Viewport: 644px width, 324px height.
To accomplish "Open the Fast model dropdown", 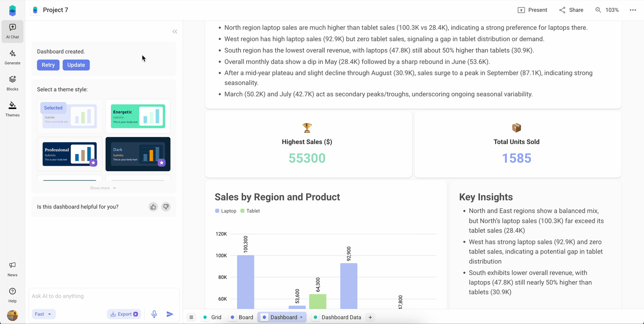I will coord(43,314).
